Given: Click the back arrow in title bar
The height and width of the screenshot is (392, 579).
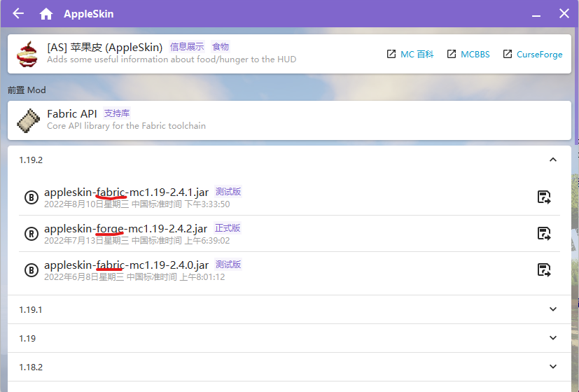Looking at the screenshot, I should tap(18, 14).
